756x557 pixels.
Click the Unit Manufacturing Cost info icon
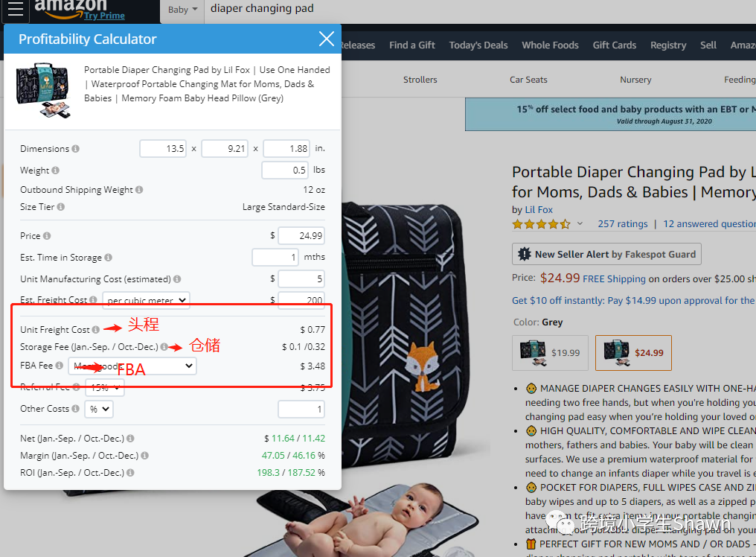(177, 279)
